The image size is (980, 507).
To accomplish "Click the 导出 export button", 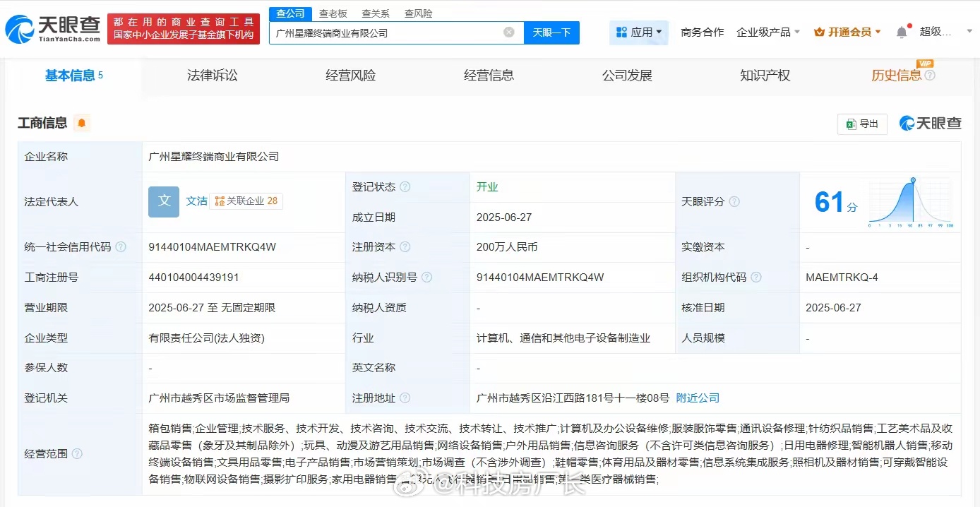I will 862,124.
